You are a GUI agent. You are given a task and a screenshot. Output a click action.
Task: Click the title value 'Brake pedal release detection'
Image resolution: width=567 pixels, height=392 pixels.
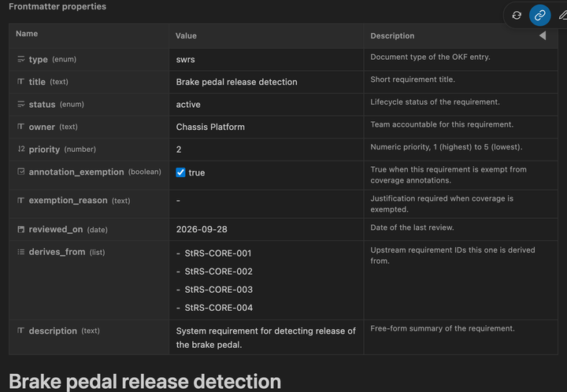(236, 82)
